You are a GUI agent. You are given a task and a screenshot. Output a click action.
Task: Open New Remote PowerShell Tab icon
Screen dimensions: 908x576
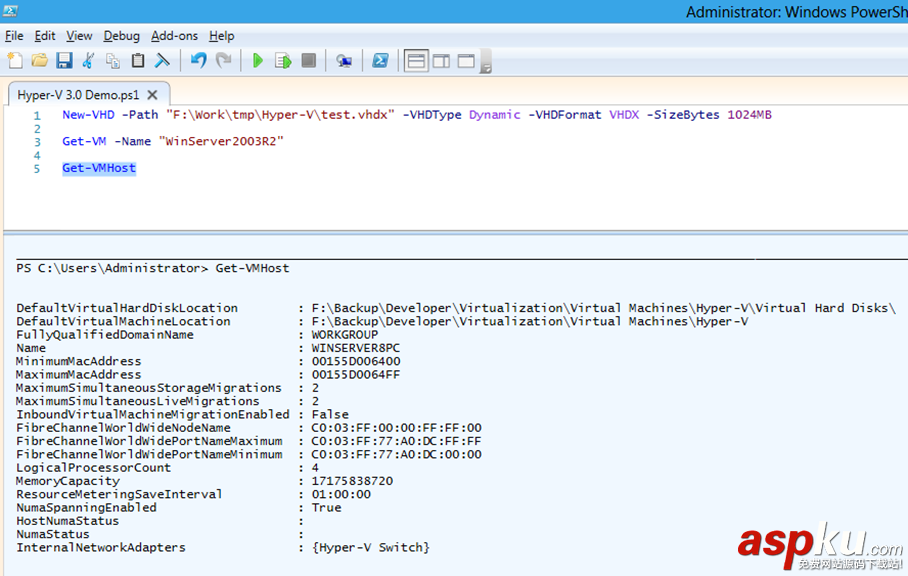click(x=344, y=61)
